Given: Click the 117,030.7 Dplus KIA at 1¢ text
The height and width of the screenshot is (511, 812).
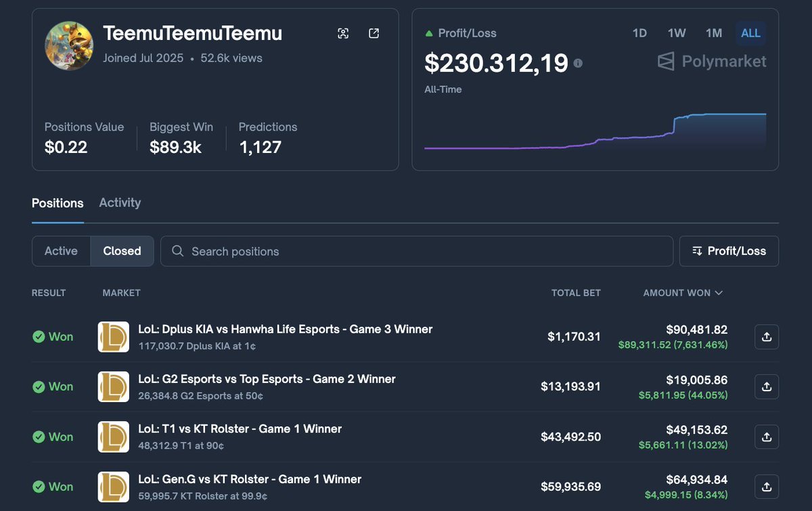Looking at the screenshot, I should coord(197,346).
